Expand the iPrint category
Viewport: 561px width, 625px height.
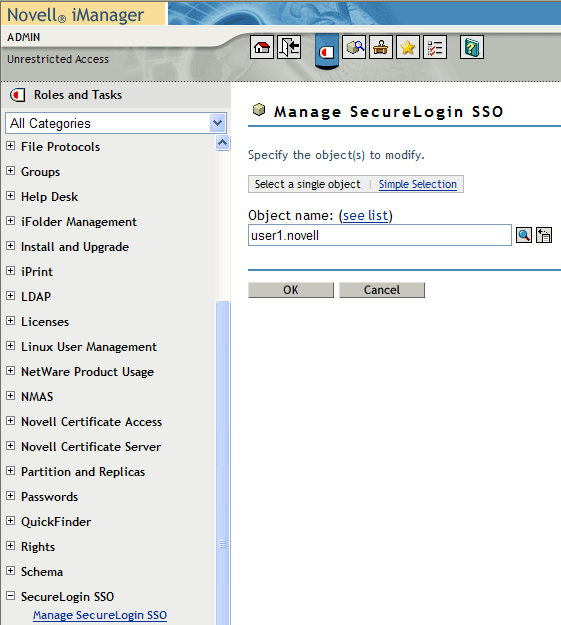pos(11,271)
